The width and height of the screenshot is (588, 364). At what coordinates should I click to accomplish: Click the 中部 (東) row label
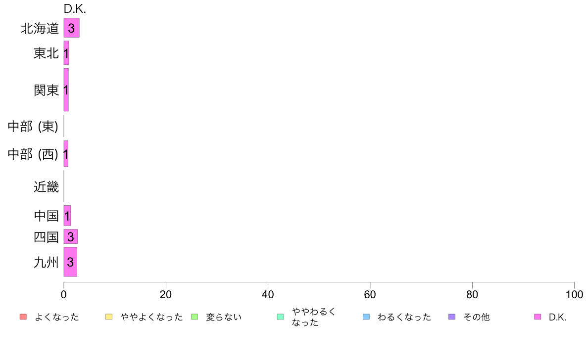pos(33,126)
